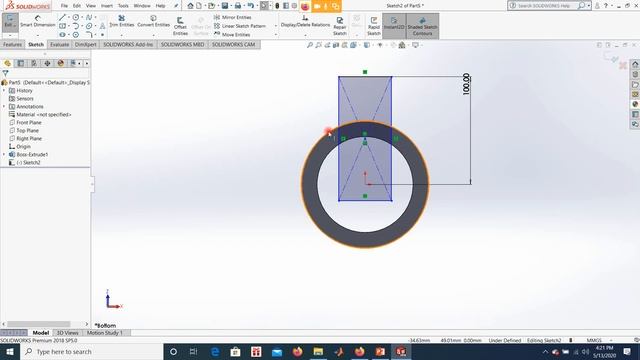Toggle the Rapid Sketch option

click(373, 26)
